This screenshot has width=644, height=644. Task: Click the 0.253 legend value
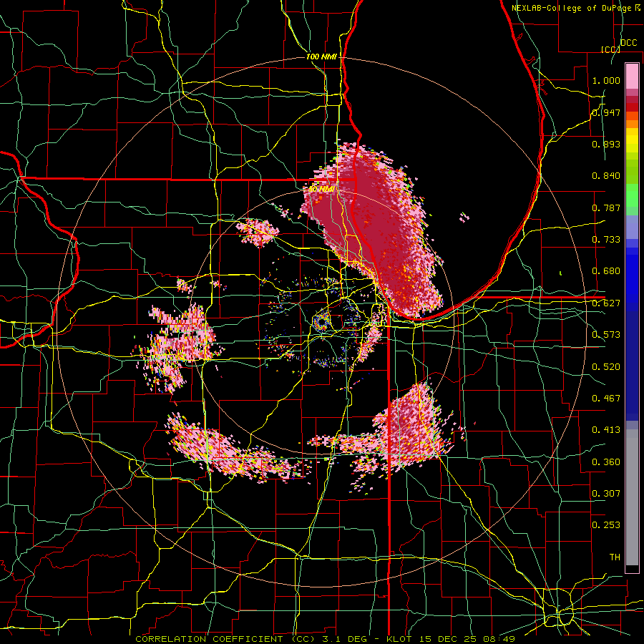pyautogui.click(x=606, y=525)
